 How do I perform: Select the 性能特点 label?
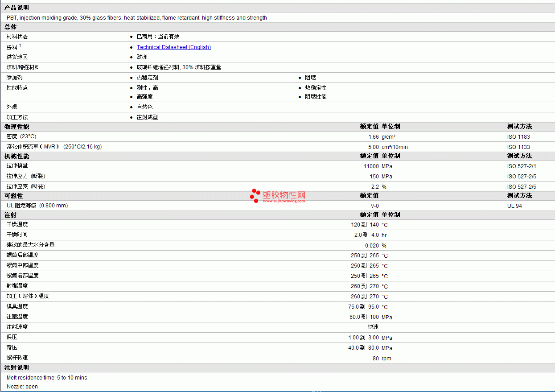(17, 88)
